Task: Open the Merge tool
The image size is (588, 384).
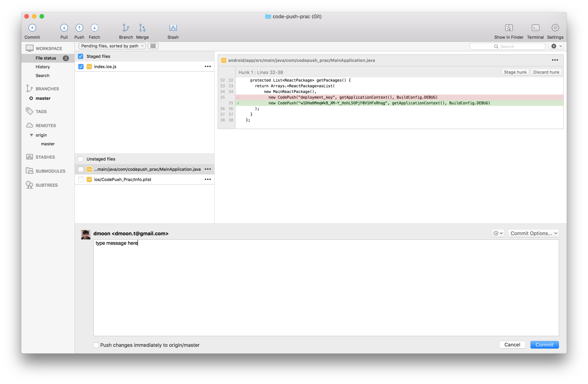Action: tap(142, 28)
